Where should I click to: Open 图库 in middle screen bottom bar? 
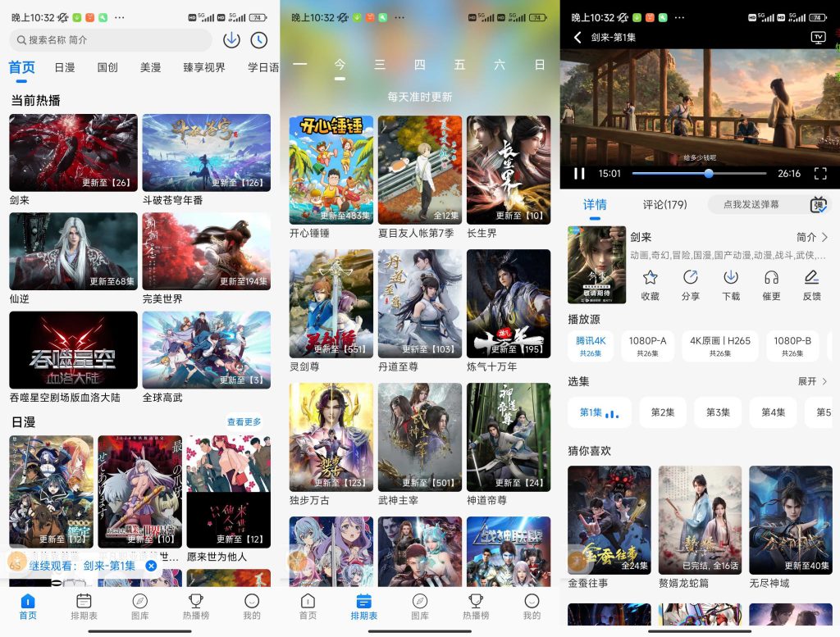[420, 607]
